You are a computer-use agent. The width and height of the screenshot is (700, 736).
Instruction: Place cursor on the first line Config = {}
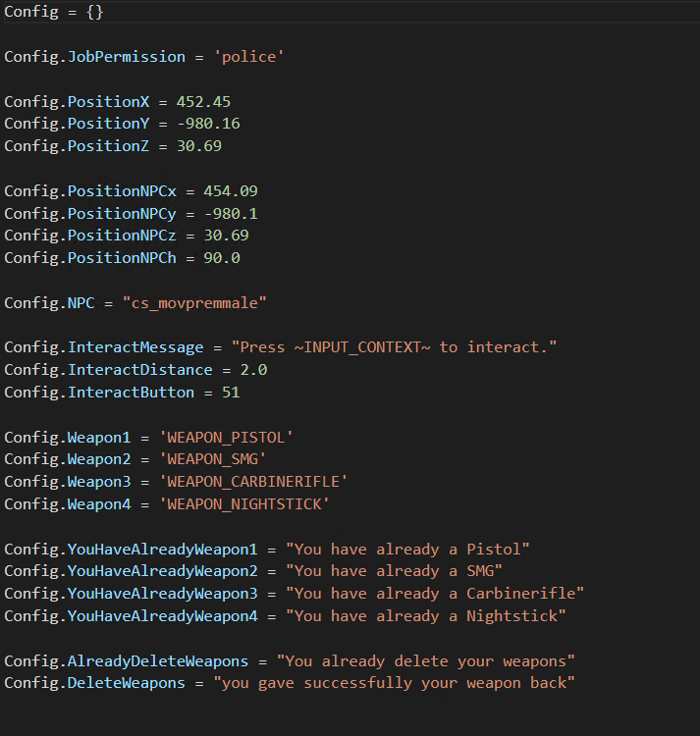click(53, 12)
